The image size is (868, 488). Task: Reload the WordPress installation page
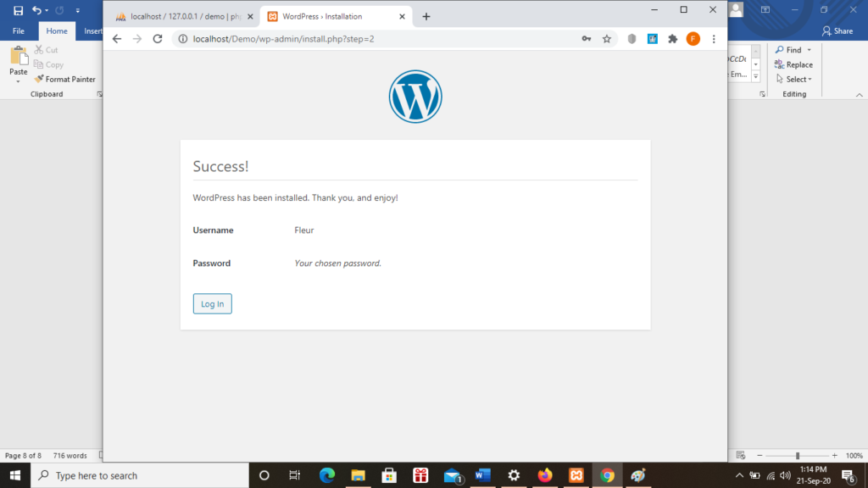(x=158, y=39)
